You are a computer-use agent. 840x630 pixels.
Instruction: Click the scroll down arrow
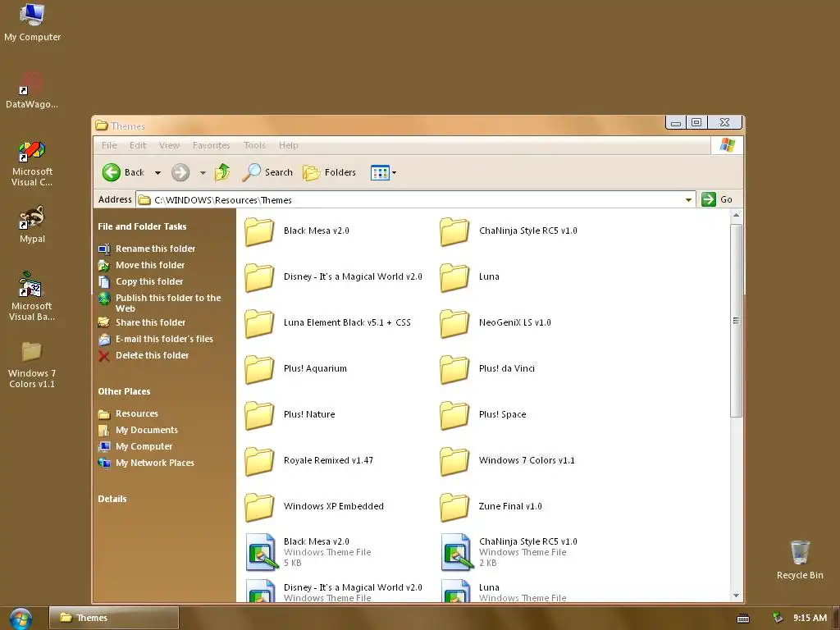click(x=736, y=596)
